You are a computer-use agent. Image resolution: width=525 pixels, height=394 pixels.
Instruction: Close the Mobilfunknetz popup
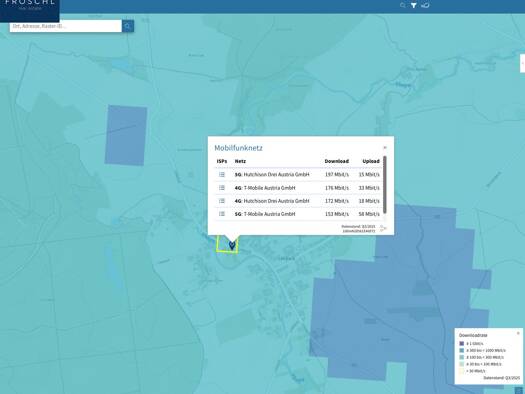(x=385, y=147)
